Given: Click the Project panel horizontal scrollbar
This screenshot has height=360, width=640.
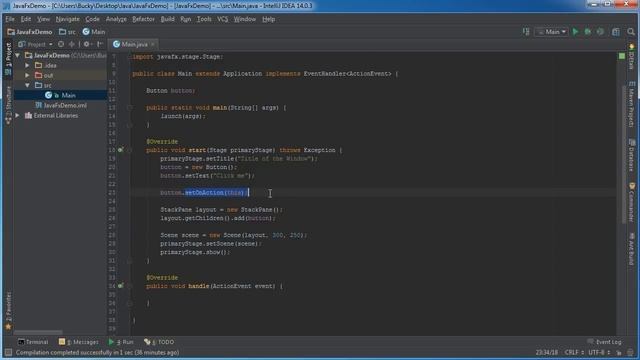Looking at the screenshot, I should point(38,332).
